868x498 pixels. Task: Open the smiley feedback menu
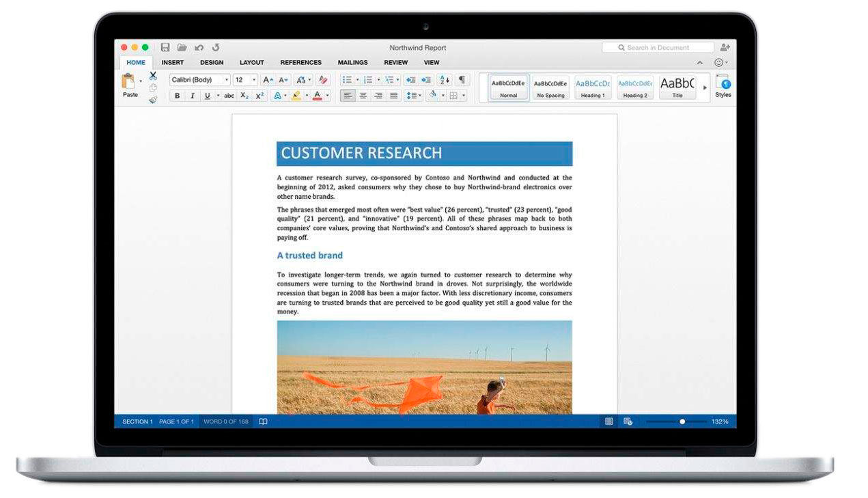point(720,63)
